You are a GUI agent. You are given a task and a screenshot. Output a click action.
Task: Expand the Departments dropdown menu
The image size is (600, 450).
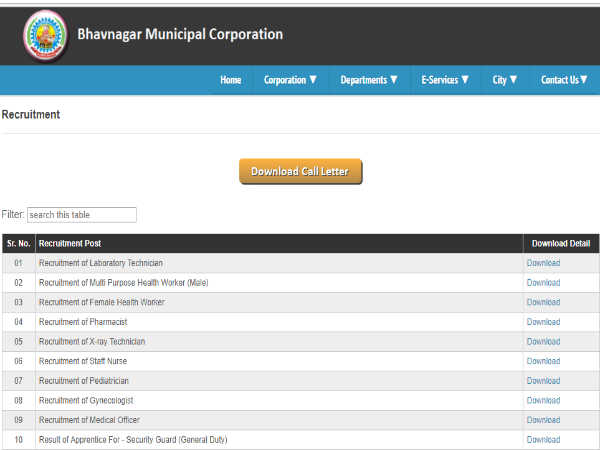click(369, 80)
